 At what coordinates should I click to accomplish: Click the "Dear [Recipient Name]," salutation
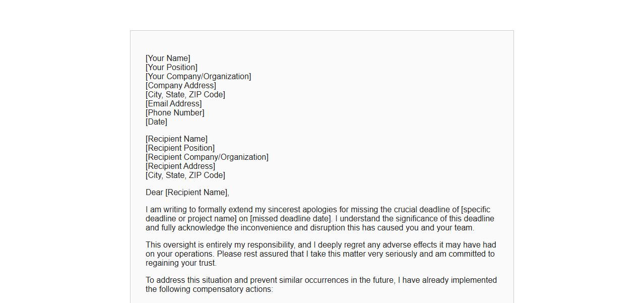[187, 193]
